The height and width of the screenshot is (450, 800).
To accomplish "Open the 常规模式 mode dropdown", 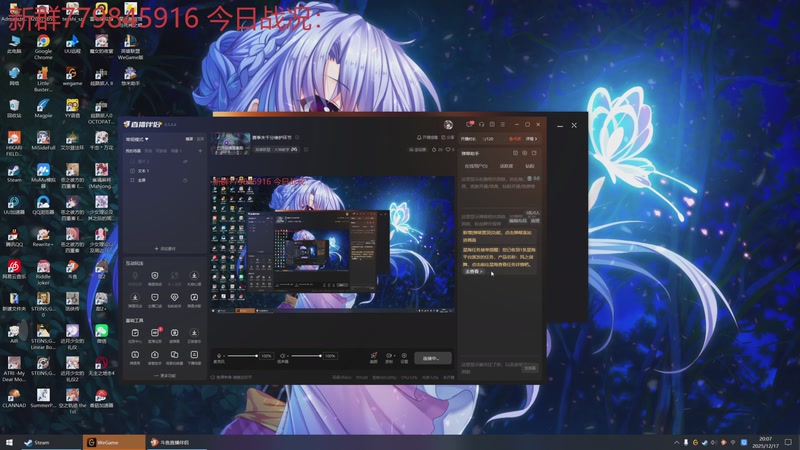I will coord(137,139).
